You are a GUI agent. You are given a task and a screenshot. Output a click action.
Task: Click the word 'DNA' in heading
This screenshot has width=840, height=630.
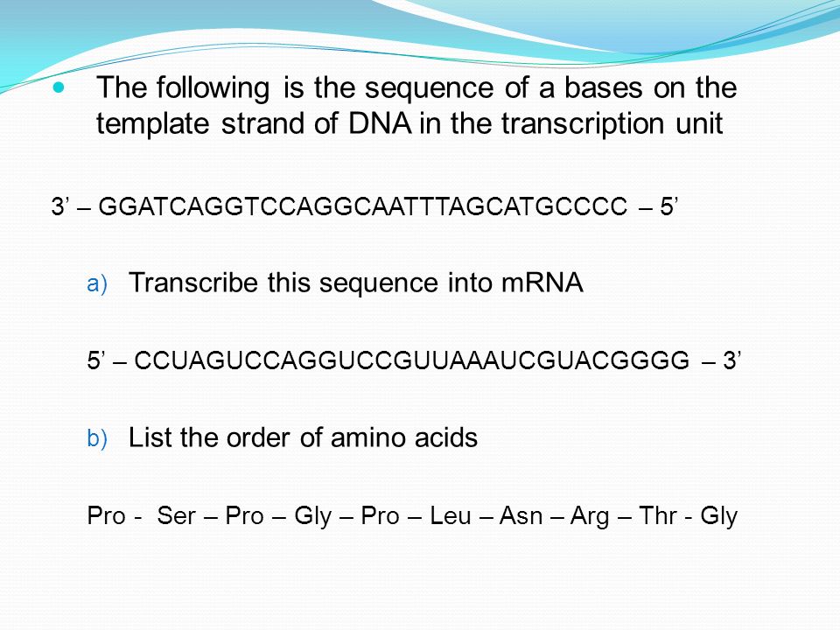381,123
